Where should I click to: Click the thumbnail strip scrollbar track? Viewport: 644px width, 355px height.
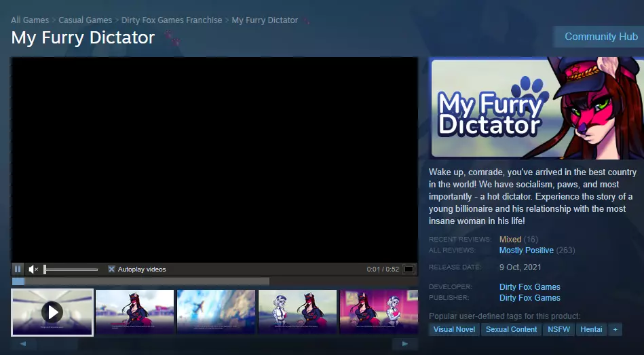(x=214, y=344)
